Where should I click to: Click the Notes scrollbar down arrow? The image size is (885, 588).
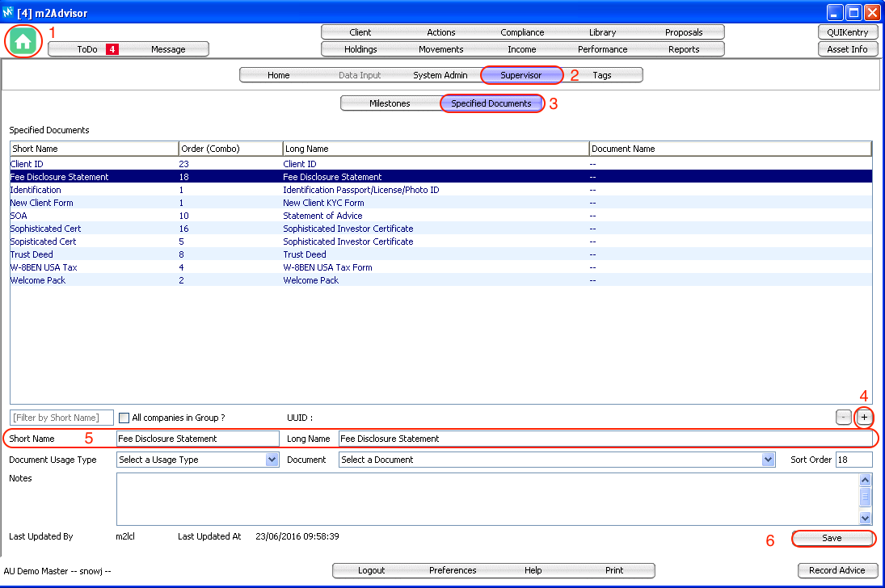(866, 518)
